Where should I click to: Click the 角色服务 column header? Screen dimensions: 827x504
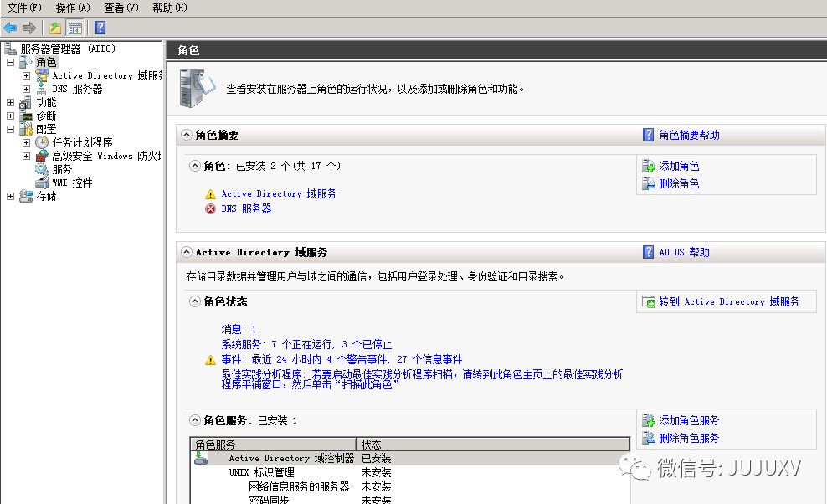[273, 445]
